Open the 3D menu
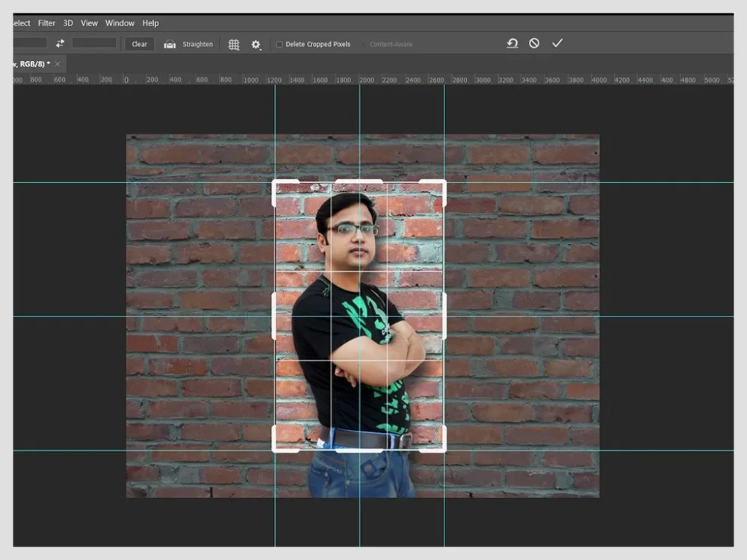Viewport: 747px width, 560px height. point(68,23)
